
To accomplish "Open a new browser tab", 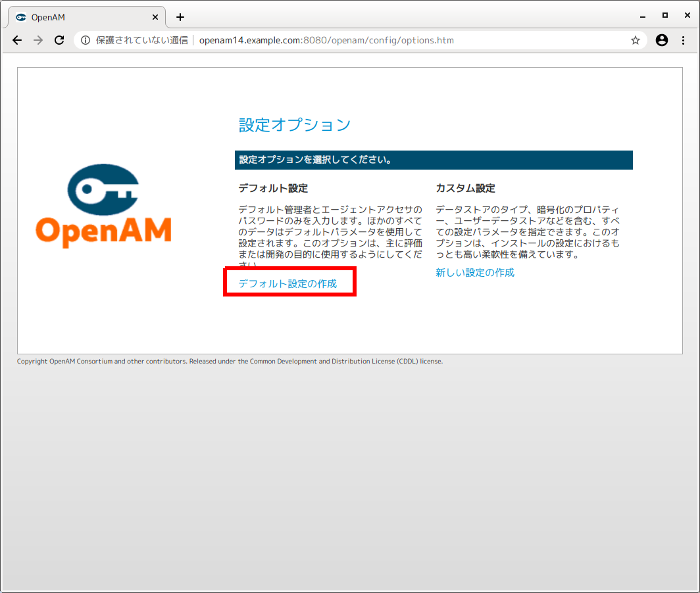I will (180, 17).
